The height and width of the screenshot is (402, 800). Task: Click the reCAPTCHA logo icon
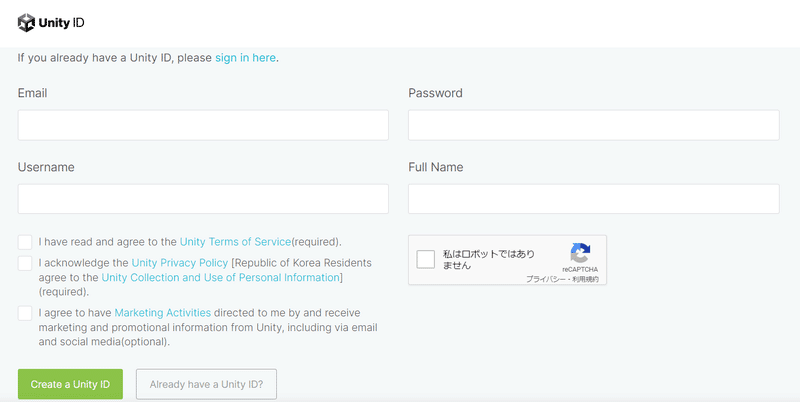(580, 254)
